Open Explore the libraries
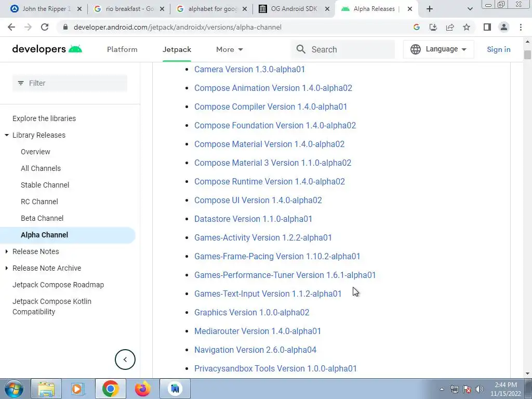This screenshot has height=399, width=532. [x=44, y=118]
